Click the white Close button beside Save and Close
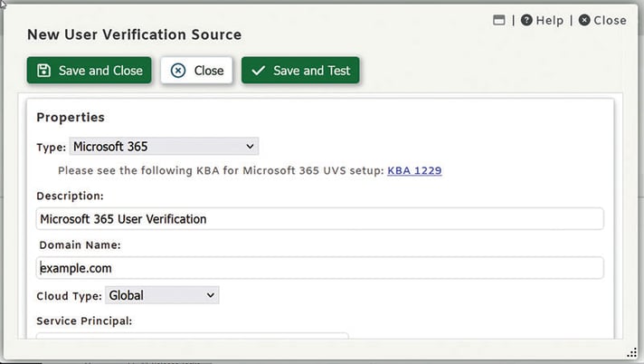This screenshot has width=644, height=364. (196, 71)
